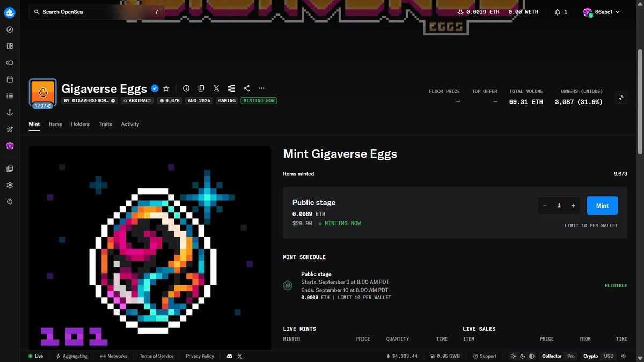Viewport: 644px width, 362px height.
Task: Open the X icon in the footer
Action: [x=240, y=356]
